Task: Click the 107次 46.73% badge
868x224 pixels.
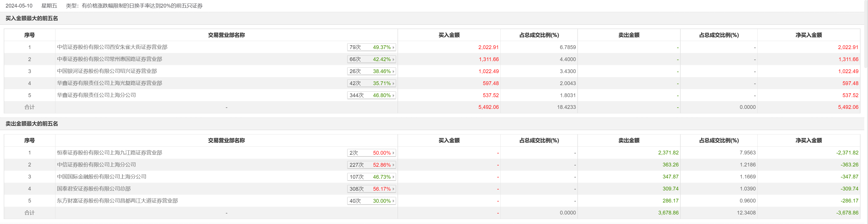Action: [371, 177]
